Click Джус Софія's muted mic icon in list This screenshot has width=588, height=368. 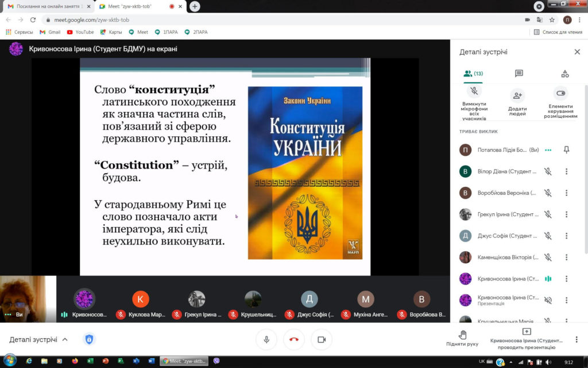(548, 236)
